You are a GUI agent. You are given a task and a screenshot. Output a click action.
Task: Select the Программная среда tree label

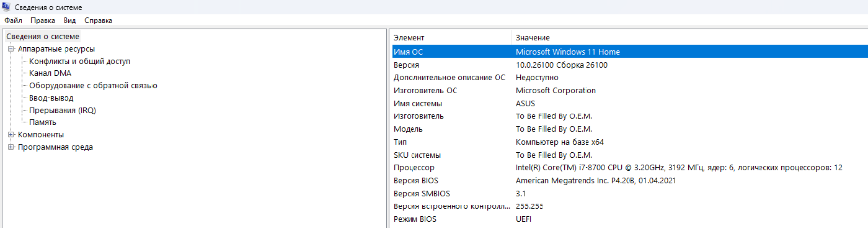[x=55, y=147]
